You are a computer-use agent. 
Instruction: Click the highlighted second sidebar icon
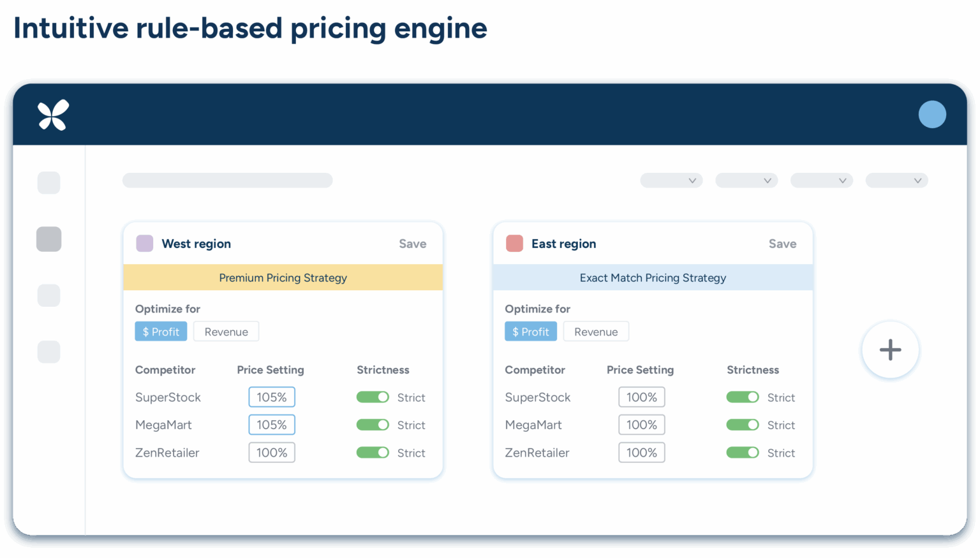click(48, 239)
